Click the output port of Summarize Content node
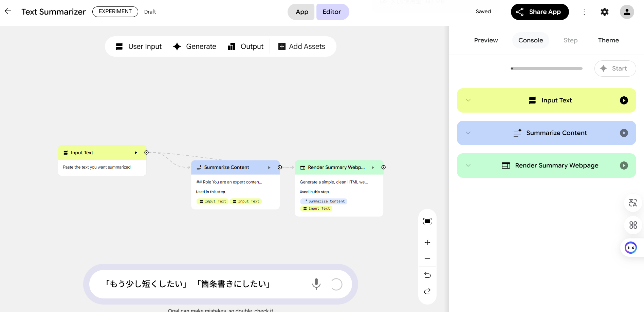 point(280,167)
